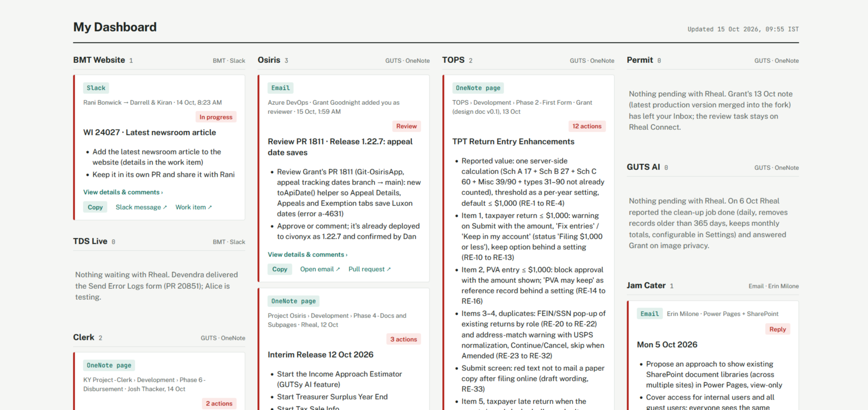The height and width of the screenshot is (410, 868).
Task: Click the Email tag on Jam Cater card
Action: 649,314
